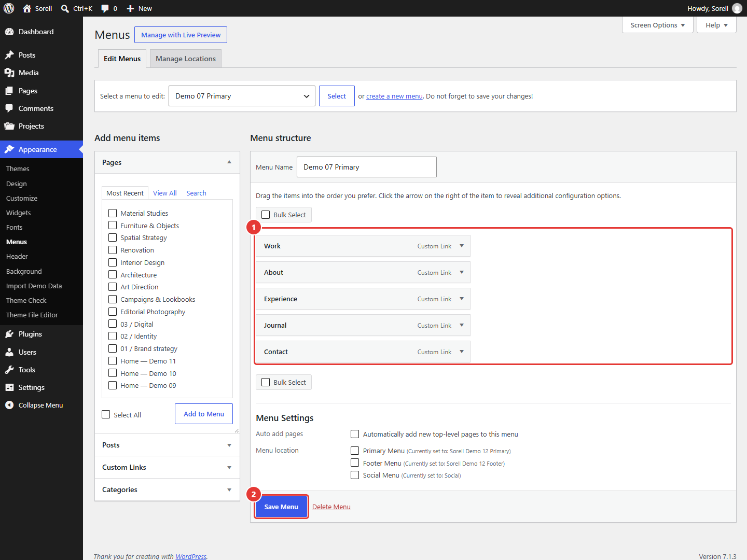Tick the Interior Design checkbox
This screenshot has width=747, height=560.
[113, 262]
